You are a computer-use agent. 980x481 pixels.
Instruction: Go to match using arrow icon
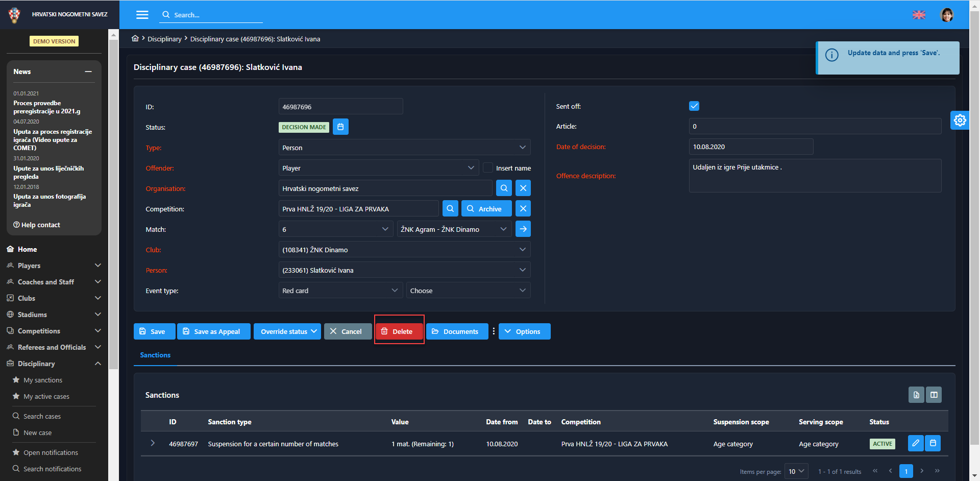pyautogui.click(x=523, y=229)
